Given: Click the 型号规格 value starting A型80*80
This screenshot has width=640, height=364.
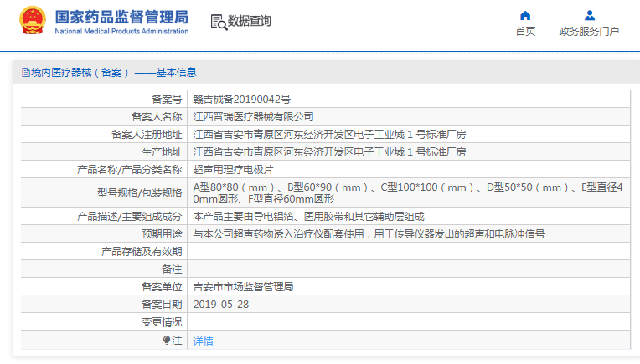Looking at the screenshot, I should (408, 192).
